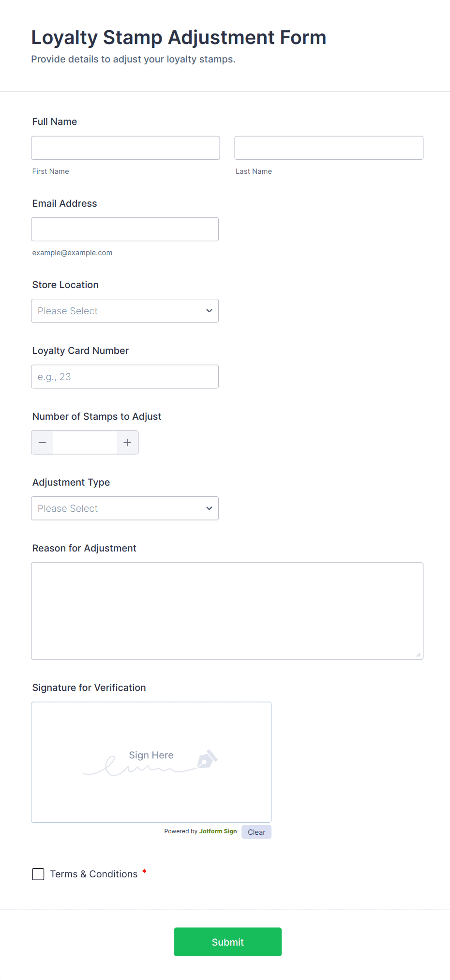The width and height of the screenshot is (450, 980).
Task: Click the Terms & Conditions label text
Action: [94, 874]
